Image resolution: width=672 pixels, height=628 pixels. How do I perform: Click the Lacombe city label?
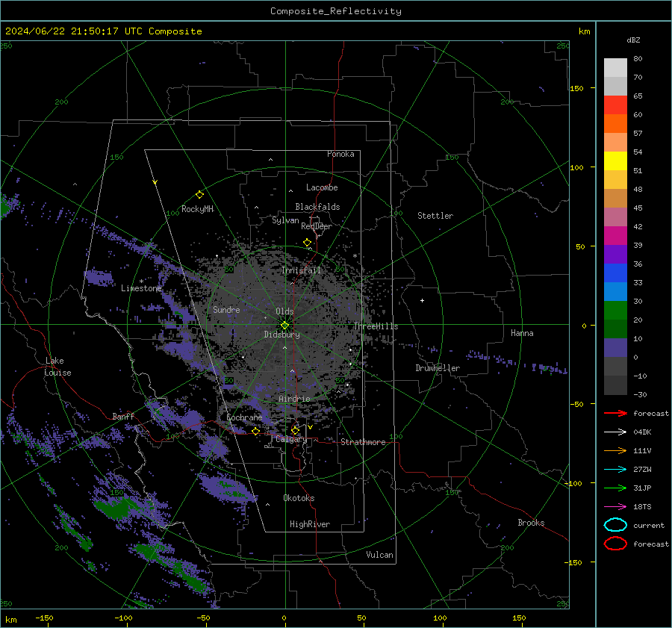[322, 187]
